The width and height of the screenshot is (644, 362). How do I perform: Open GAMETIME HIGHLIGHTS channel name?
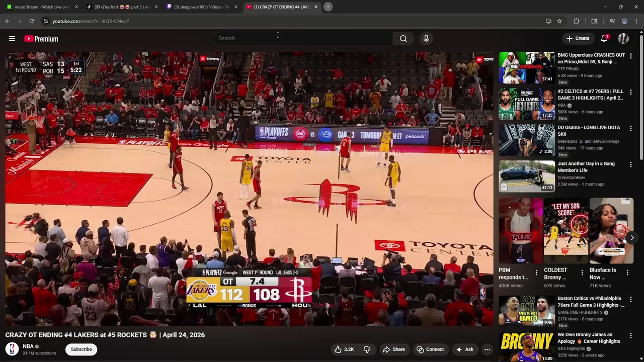580,312
